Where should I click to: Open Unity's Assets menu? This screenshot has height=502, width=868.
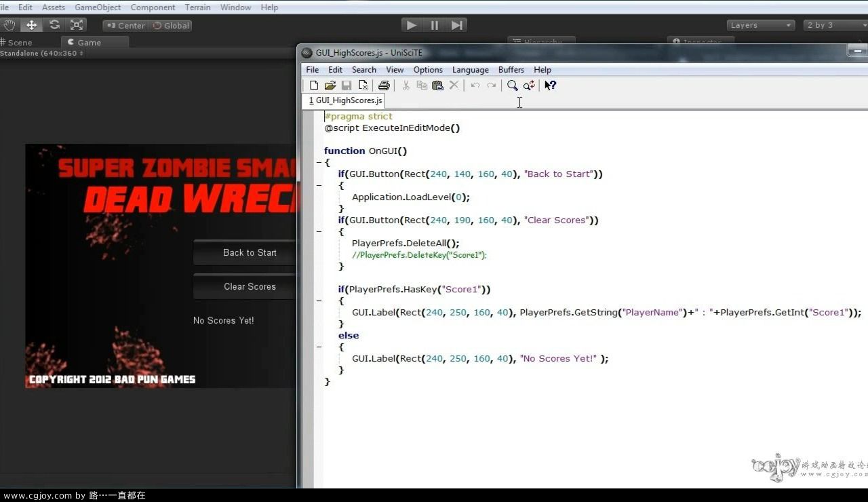tap(54, 7)
